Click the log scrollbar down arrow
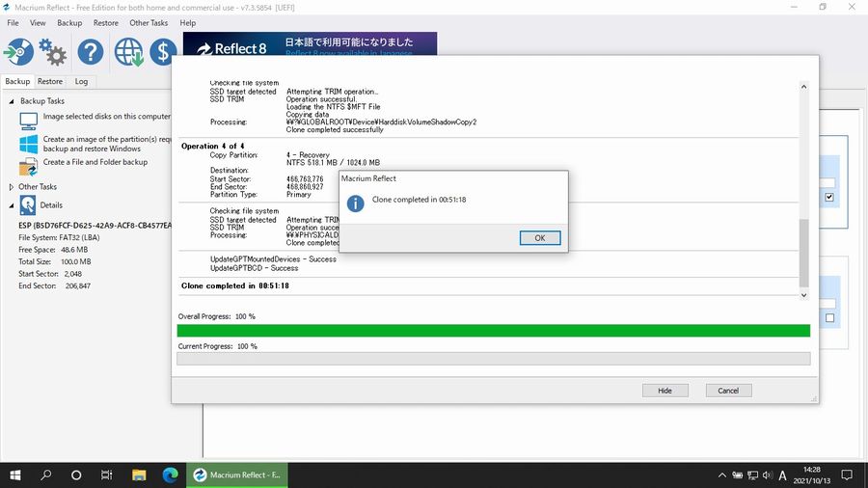Screen dimensions: 868x488 pos(803,295)
